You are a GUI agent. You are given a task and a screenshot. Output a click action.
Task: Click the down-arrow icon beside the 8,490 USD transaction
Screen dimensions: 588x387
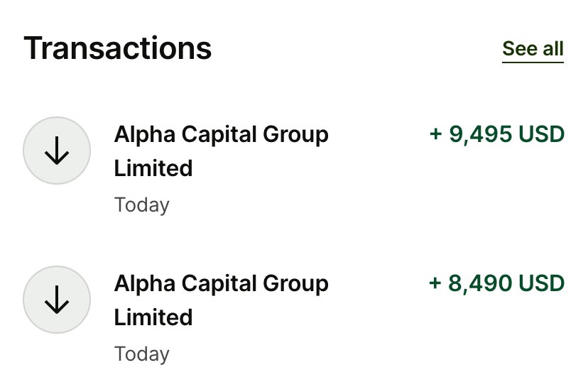(57, 300)
